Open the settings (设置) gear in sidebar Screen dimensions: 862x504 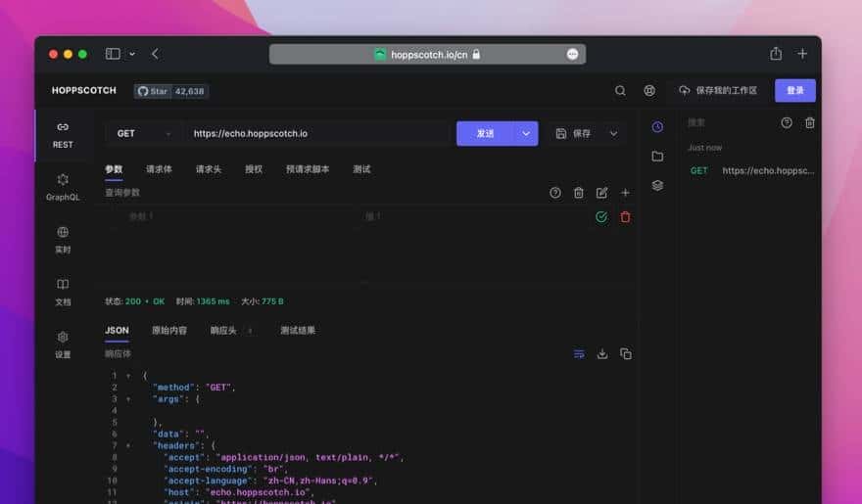pyautogui.click(x=63, y=344)
